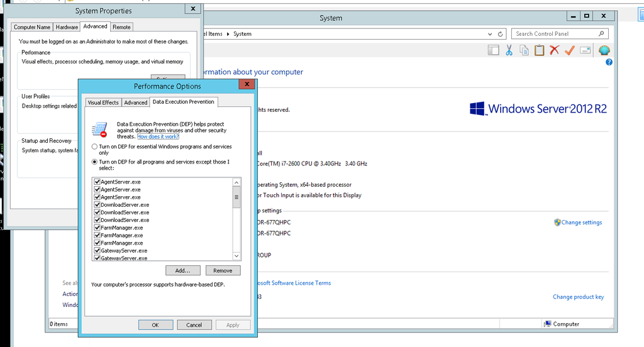This screenshot has width=644, height=347.
Task: Click the Copy icon in System toolbar
Action: 524,50
